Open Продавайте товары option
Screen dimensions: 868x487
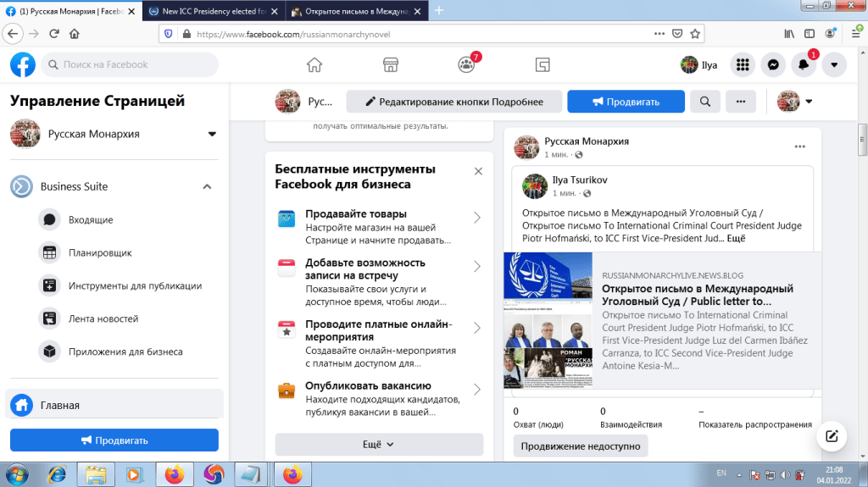click(379, 227)
